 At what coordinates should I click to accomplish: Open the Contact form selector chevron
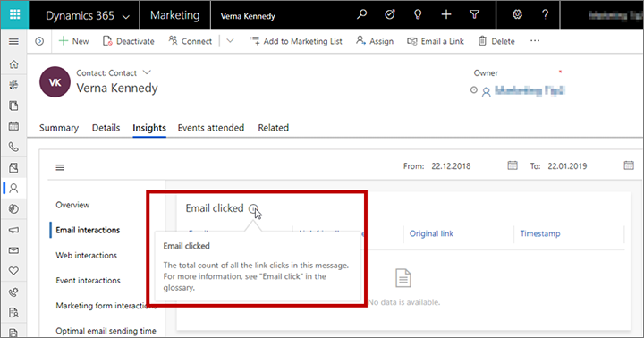pyautogui.click(x=147, y=72)
